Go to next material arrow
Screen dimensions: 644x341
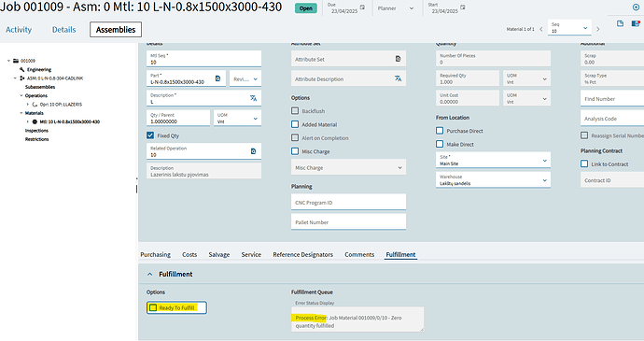pos(598,29)
